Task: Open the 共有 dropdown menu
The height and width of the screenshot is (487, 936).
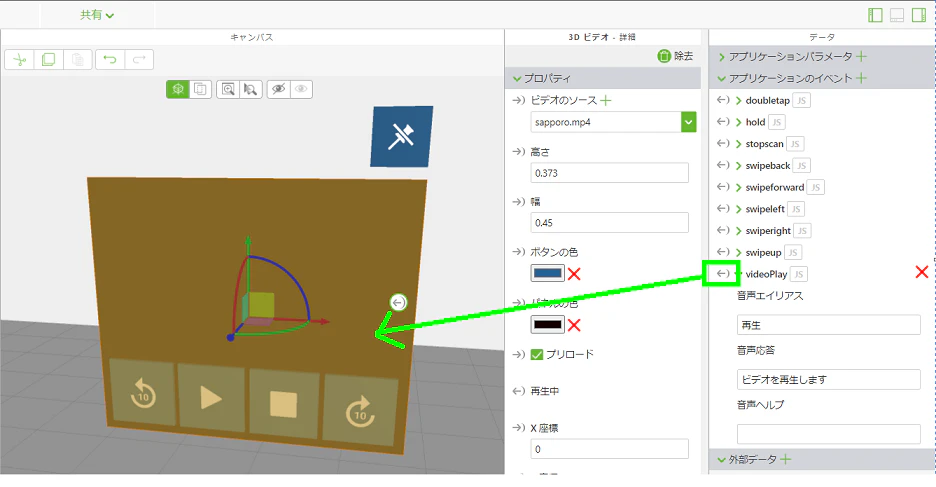Action: 97,15
